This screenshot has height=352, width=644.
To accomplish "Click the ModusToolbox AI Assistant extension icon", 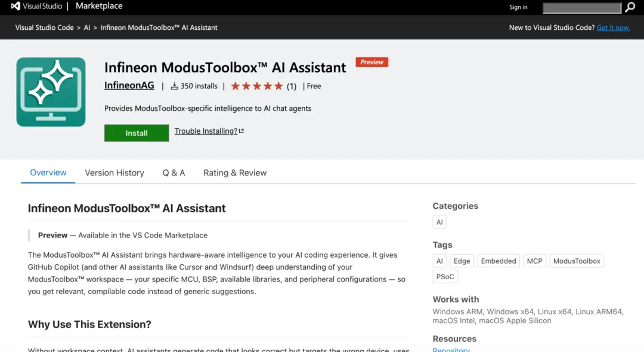I will pos(51,92).
